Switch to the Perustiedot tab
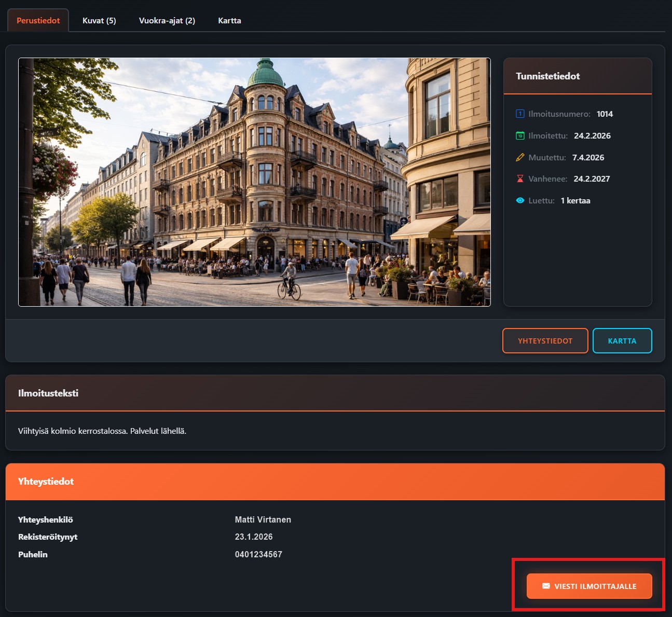672x617 pixels. pos(38,21)
